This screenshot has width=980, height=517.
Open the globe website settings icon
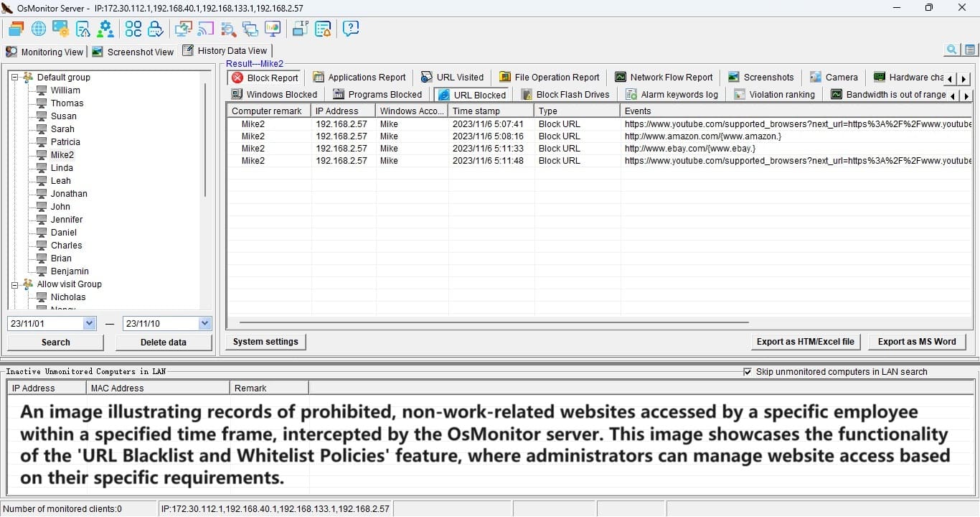click(39, 29)
